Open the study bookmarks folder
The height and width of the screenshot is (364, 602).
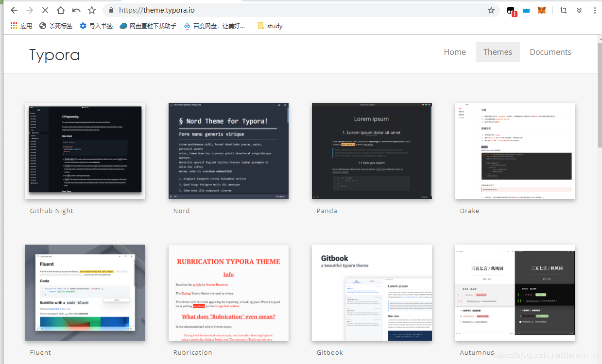(x=270, y=26)
